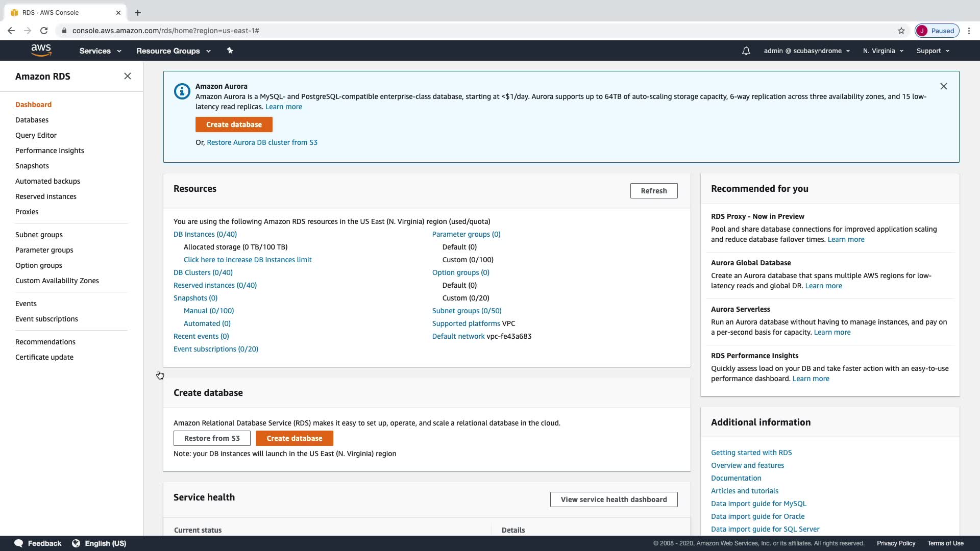Screen dimensions: 980x551
Task: Expand the Resource Groups dropdown
Action: [x=173, y=51]
